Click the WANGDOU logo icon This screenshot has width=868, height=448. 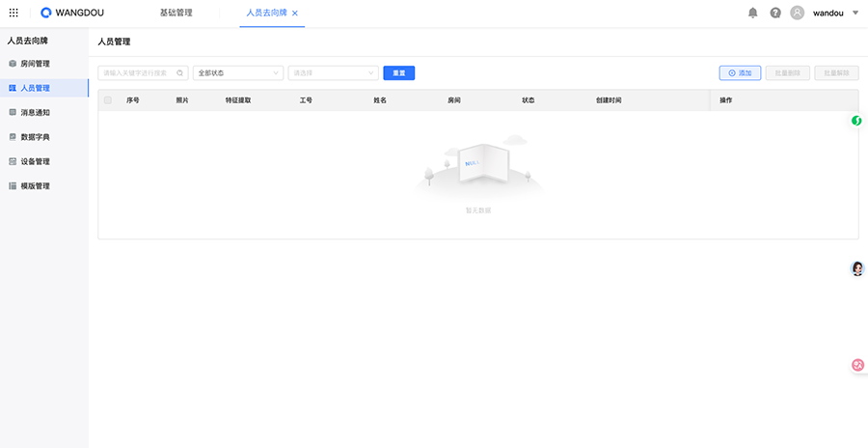tap(46, 13)
